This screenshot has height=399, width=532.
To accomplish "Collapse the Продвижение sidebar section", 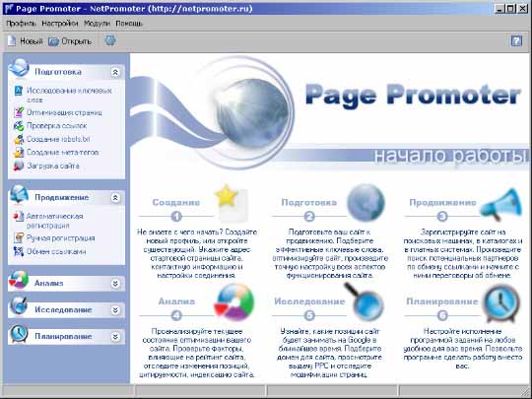I will click(x=115, y=198).
